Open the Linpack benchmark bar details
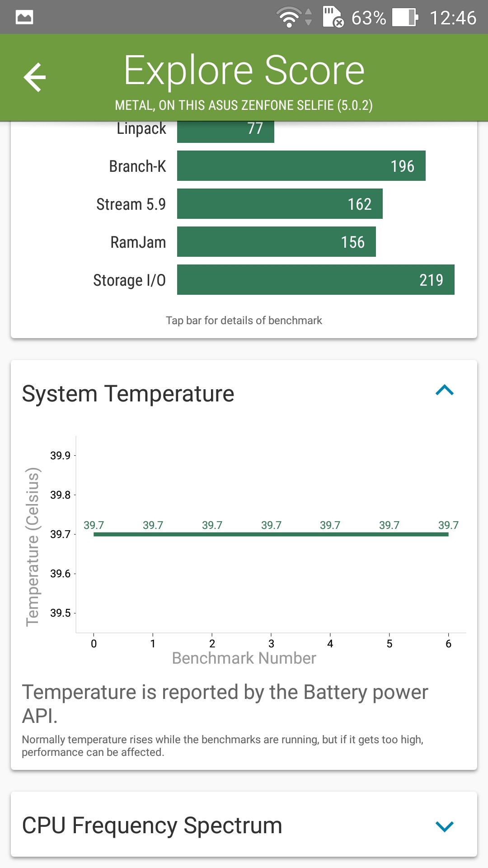 [225, 131]
